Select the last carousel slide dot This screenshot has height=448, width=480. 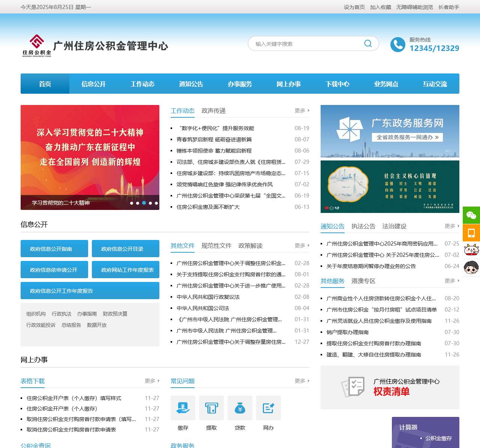[x=156, y=203]
